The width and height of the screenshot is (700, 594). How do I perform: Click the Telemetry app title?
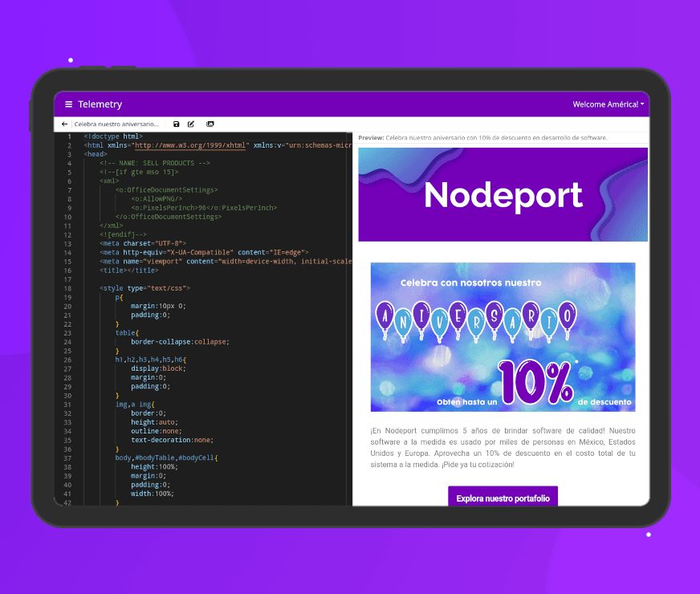100,104
